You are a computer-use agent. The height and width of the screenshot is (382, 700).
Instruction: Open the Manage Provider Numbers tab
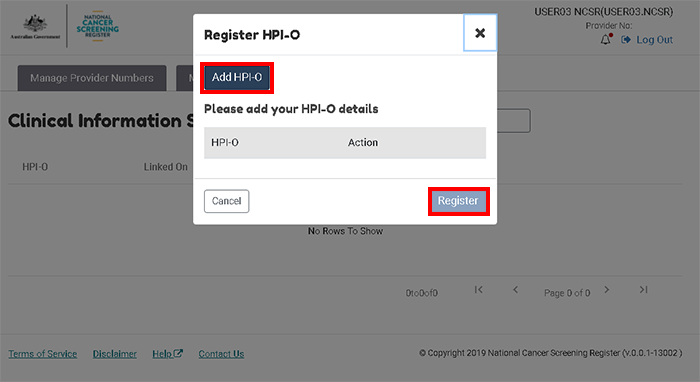[92, 78]
